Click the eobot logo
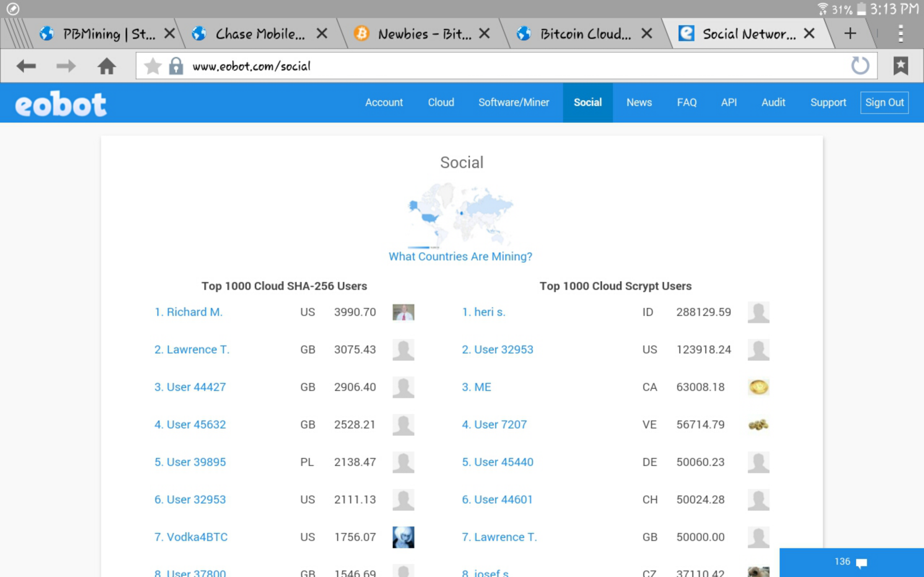 click(x=61, y=103)
